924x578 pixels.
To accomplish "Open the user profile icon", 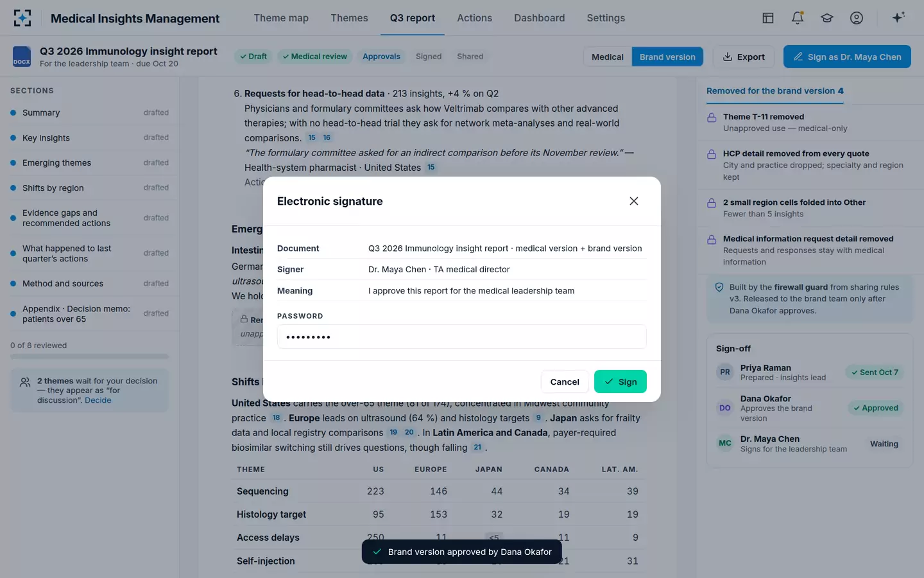I will [x=857, y=18].
